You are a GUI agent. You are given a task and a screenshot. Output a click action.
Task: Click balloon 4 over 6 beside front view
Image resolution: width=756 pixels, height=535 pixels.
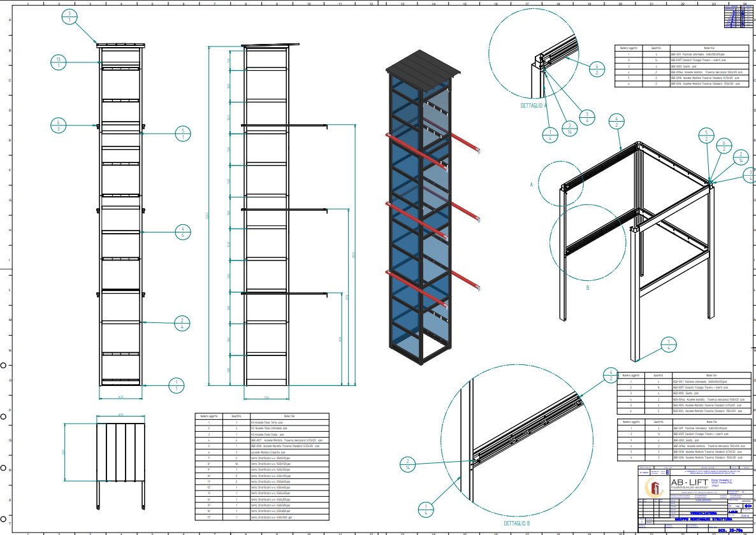(x=183, y=231)
